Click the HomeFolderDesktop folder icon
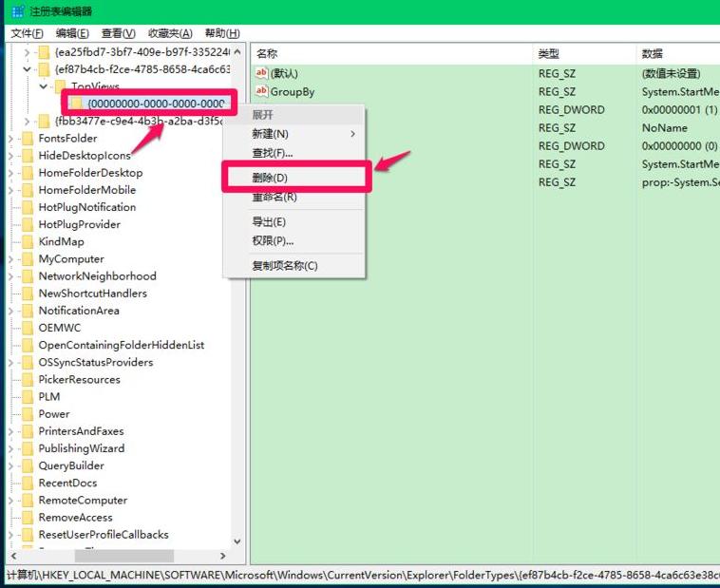This screenshot has height=588, width=720. (x=28, y=173)
